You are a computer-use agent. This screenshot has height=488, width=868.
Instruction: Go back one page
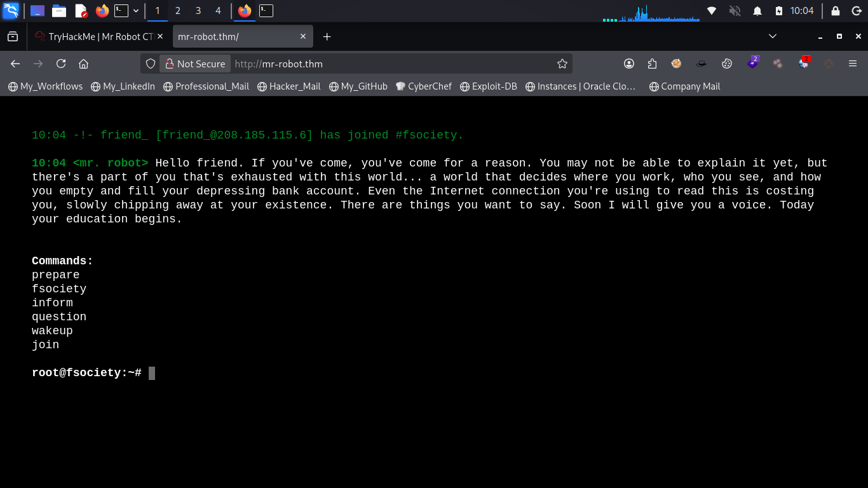pos(16,64)
